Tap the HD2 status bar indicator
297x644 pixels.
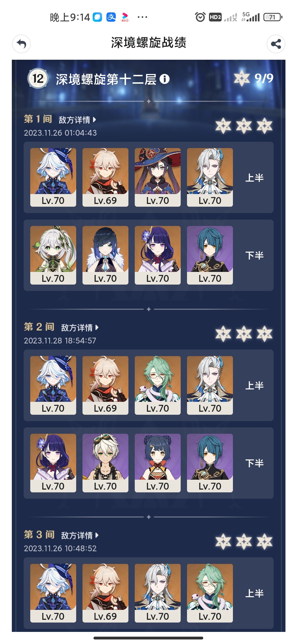[215, 17]
